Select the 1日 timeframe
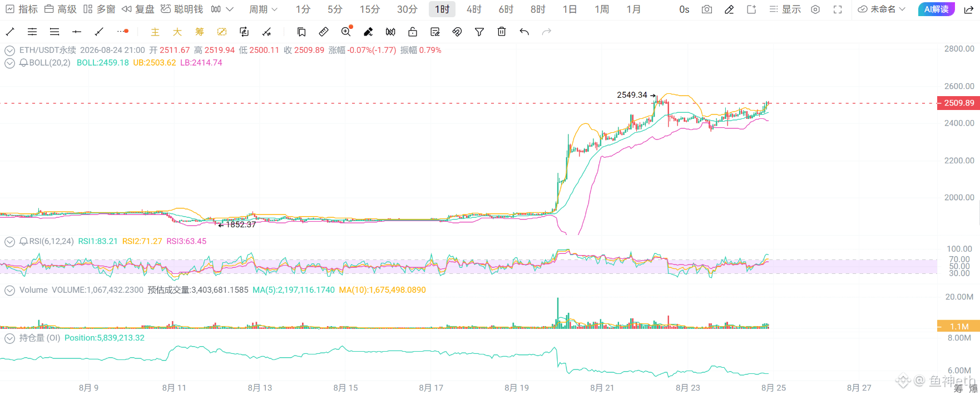The width and height of the screenshot is (980, 395). [x=570, y=9]
